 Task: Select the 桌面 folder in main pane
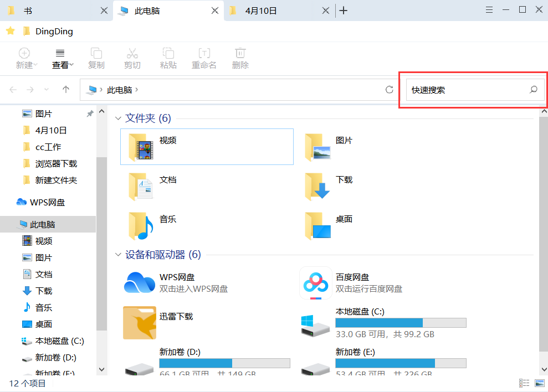click(329, 226)
